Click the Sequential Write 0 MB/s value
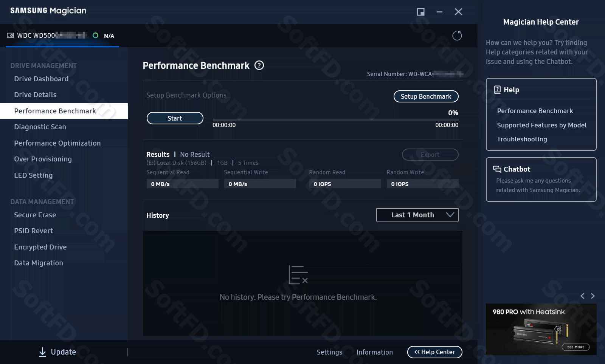The height and width of the screenshot is (364, 605). click(260, 184)
